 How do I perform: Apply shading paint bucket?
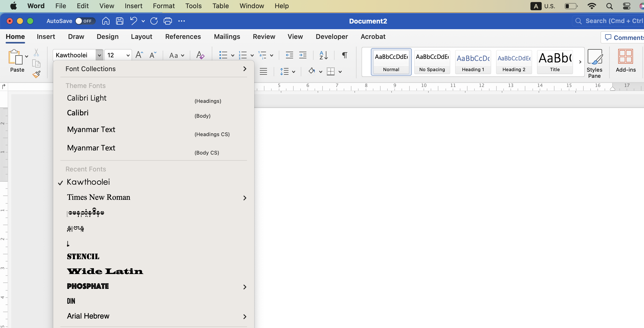pos(312,71)
